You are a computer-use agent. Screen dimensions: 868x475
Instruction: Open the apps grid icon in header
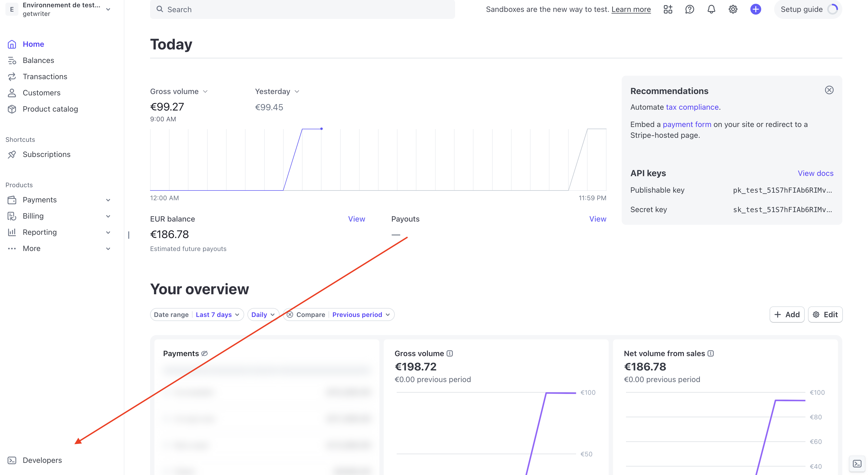(x=668, y=9)
